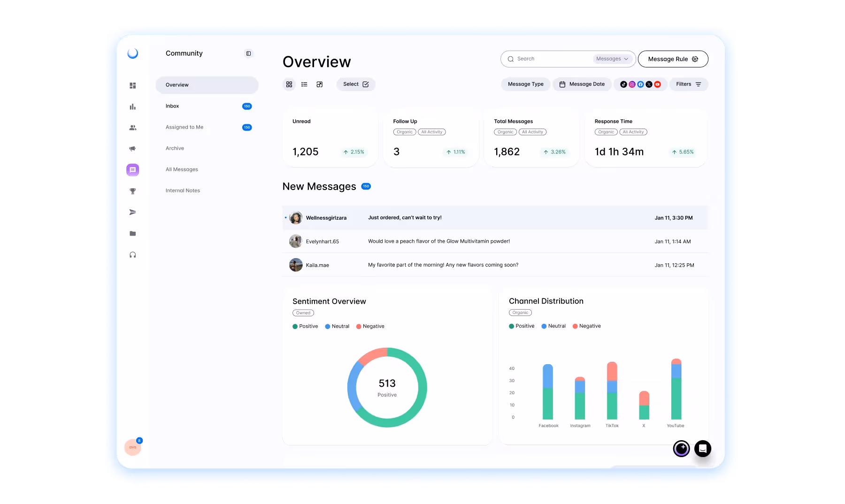Click the Message Rule button
Screen dimensions: 845x504
(673, 59)
